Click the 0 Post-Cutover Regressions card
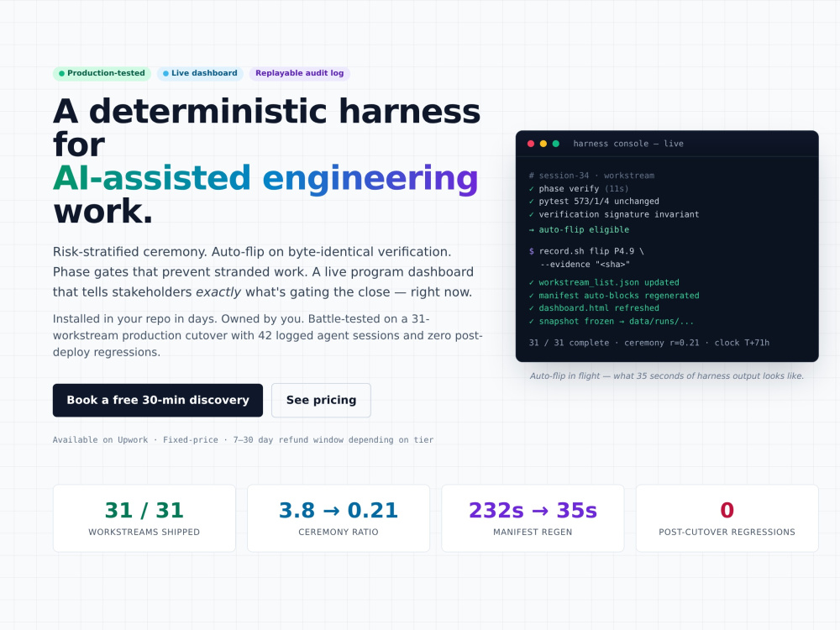This screenshot has width=840, height=630. [x=727, y=518]
